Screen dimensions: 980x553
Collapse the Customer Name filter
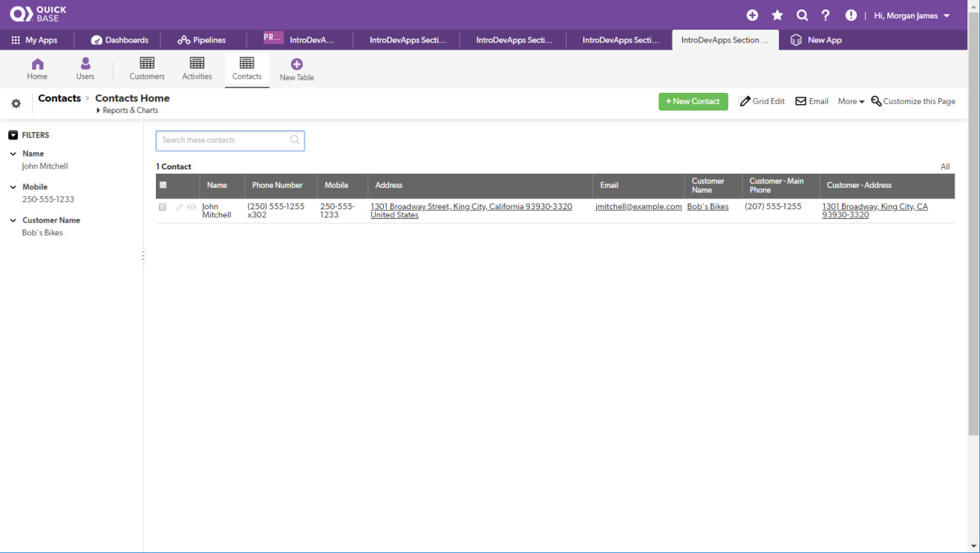(x=13, y=220)
